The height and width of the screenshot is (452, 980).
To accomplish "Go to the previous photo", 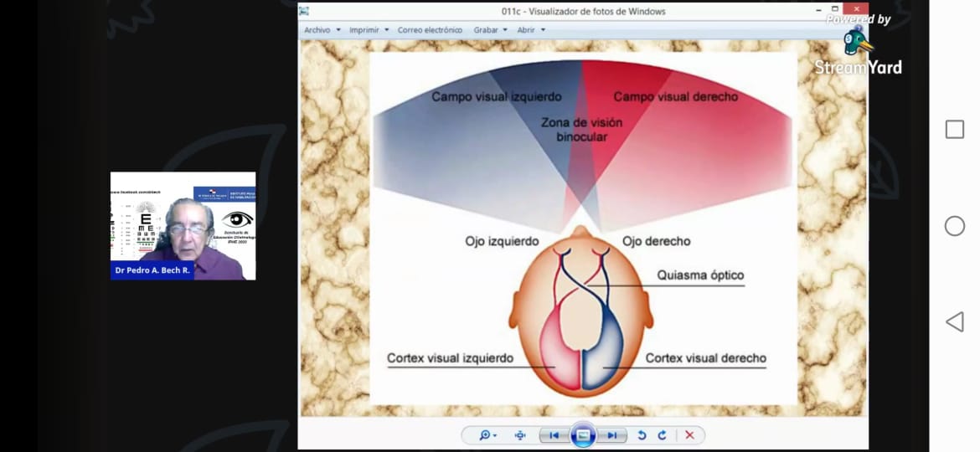I will (554, 435).
